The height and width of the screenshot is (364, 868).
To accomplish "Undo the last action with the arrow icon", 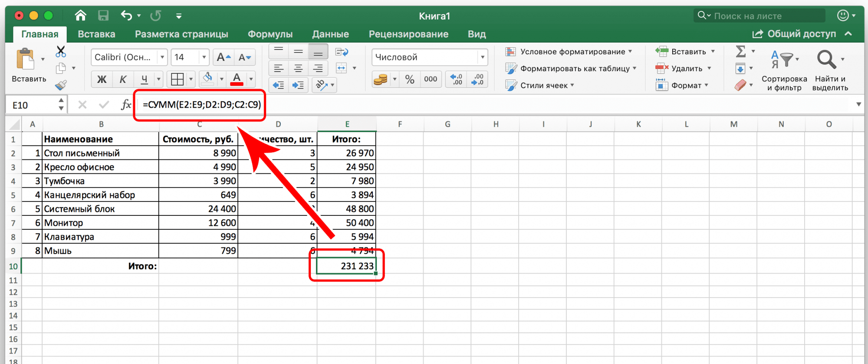I will [x=126, y=16].
